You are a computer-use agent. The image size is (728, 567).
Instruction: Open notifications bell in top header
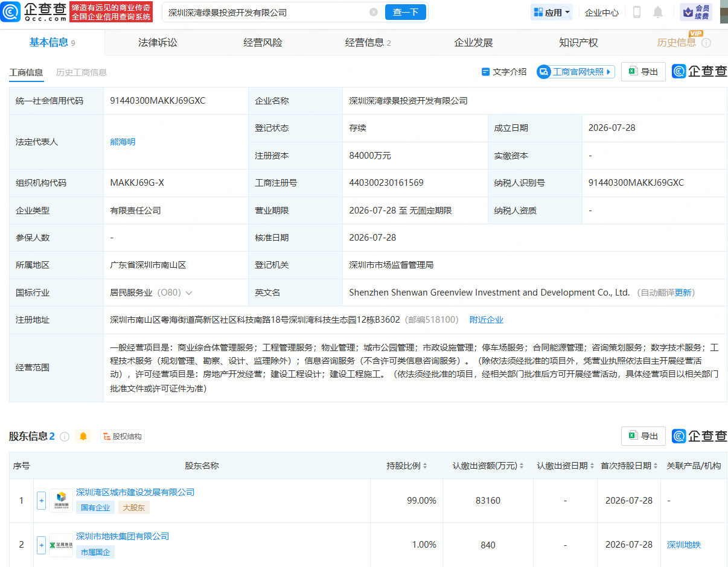pos(658,12)
